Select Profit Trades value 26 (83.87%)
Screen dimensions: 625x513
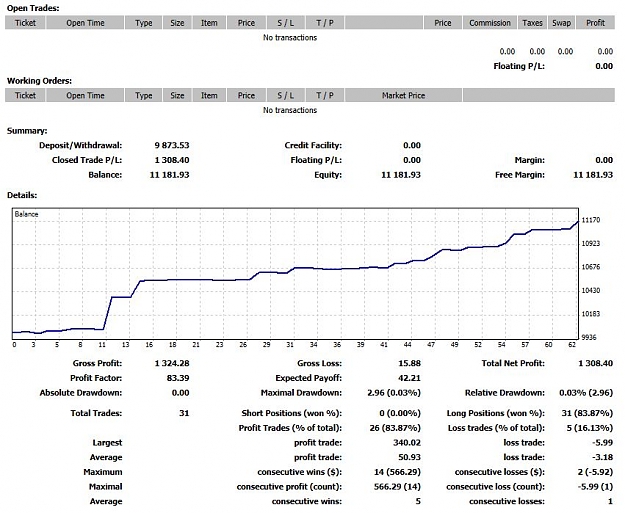point(395,428)
